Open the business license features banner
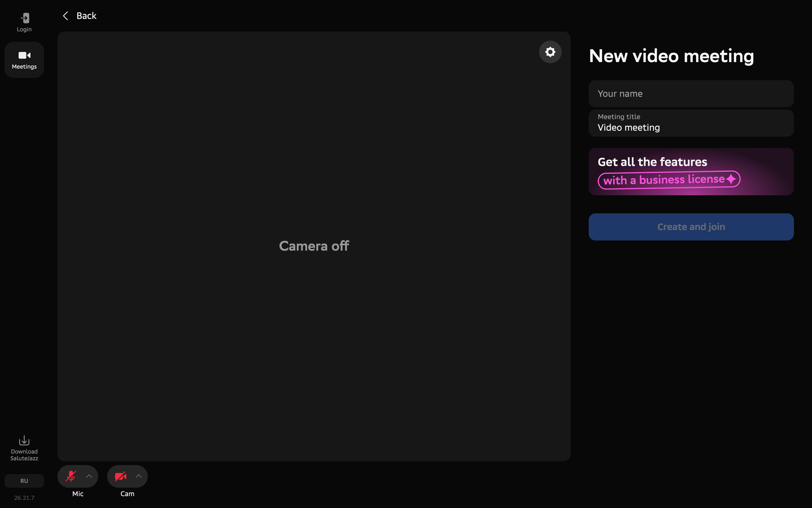 pyautogui.click(x=691, y=171)
